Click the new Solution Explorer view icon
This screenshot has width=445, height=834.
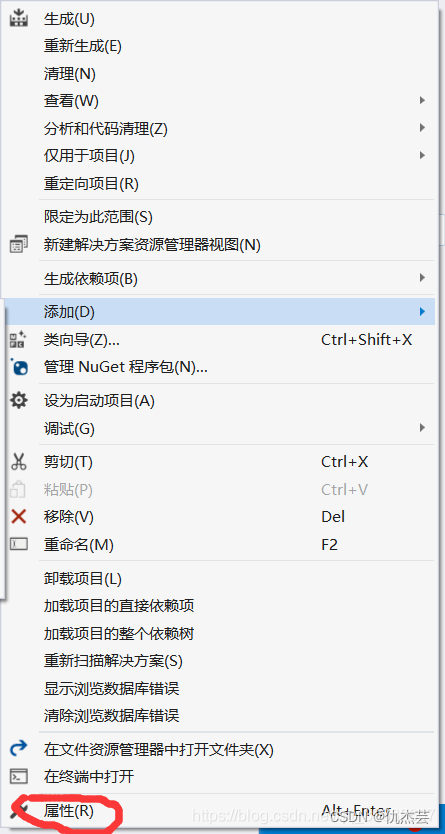click(x=19, y=245)
